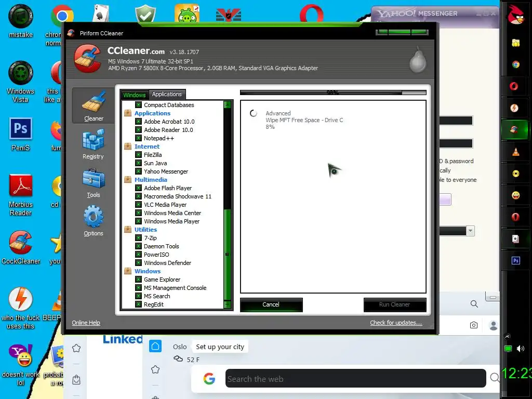532x399 pixels.
Task: Toggle the VLC Media Player checkbox
Action: tap(138, 205)
